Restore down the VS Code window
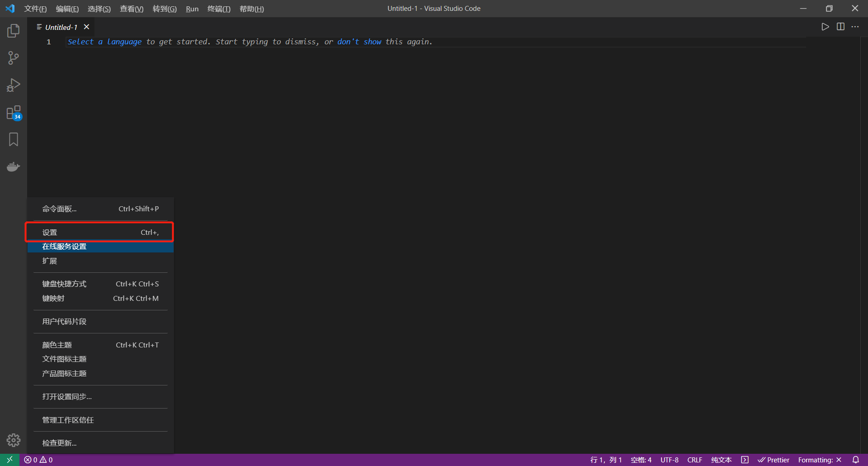 pos(829,9)
